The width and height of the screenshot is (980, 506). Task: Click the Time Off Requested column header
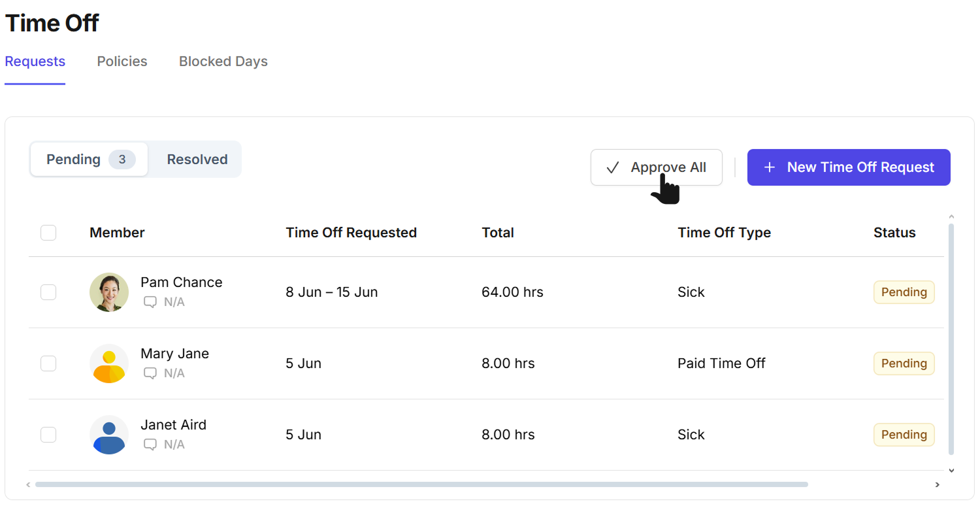(351, 233)
